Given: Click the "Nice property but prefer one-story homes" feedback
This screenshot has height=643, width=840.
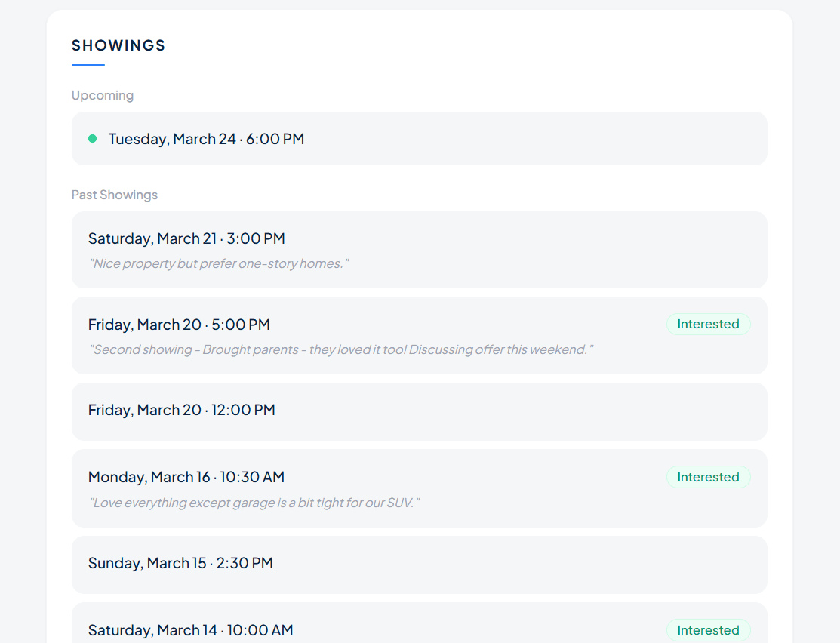Looking at the screenshot, I should point(219,263).
